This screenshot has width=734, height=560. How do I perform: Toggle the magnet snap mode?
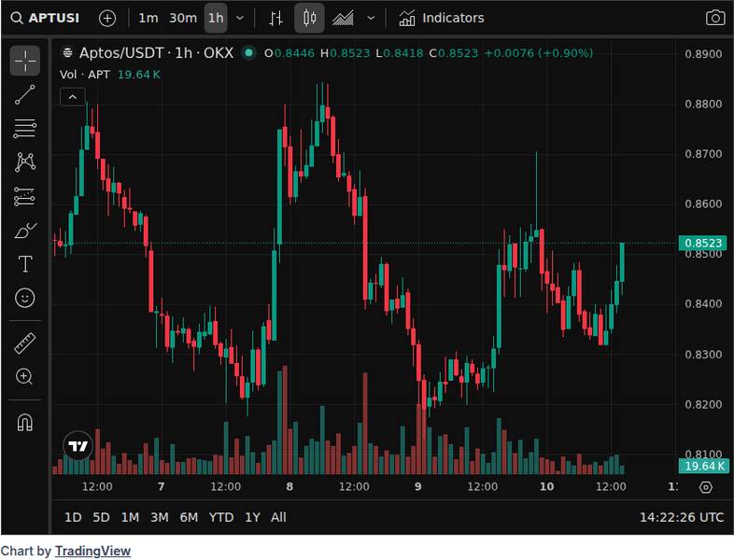coord(25,422)
